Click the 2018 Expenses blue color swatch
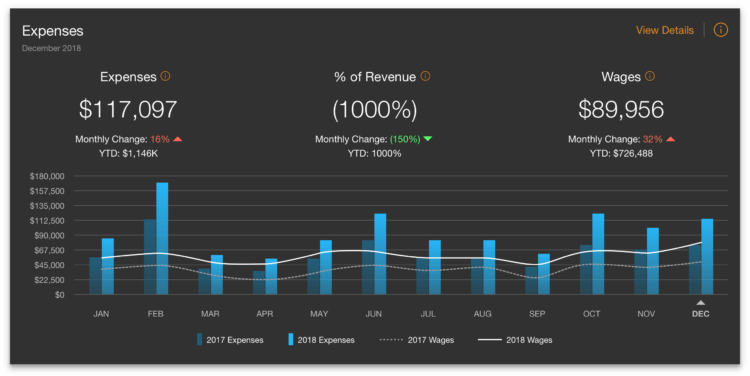This screenshot has height=376, width=750. pos(290,340)
